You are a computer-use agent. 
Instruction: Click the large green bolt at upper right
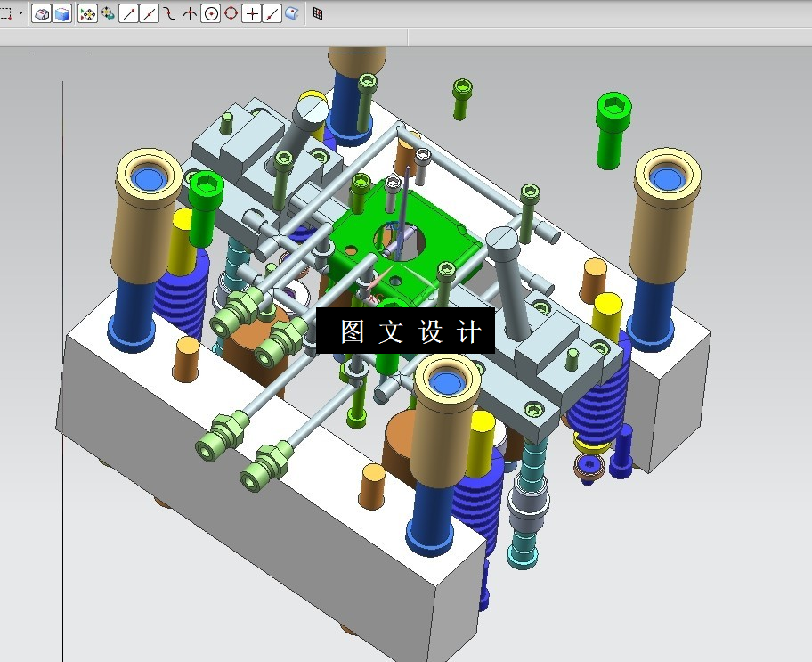[613, 129]
